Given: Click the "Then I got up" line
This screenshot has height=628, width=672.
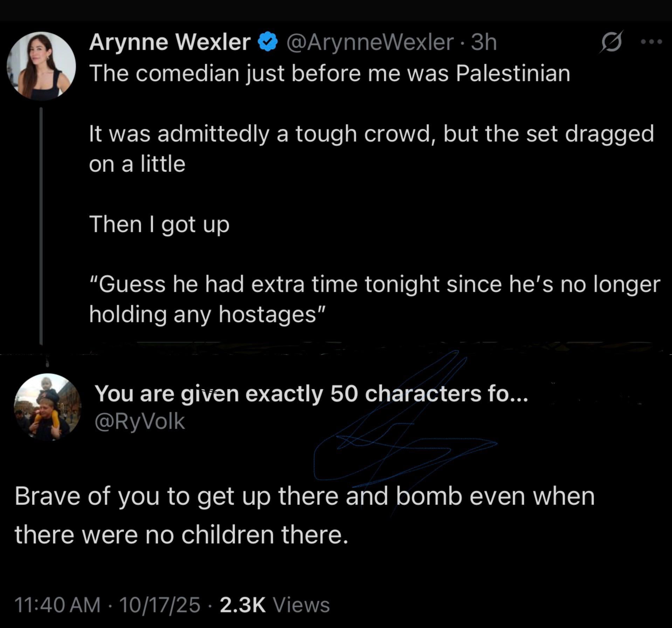Looking at the screenshot, I should 159,224.
